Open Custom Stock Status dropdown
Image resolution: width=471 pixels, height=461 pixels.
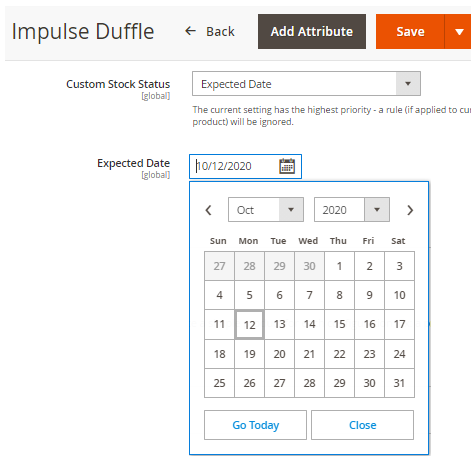point(306,84)
